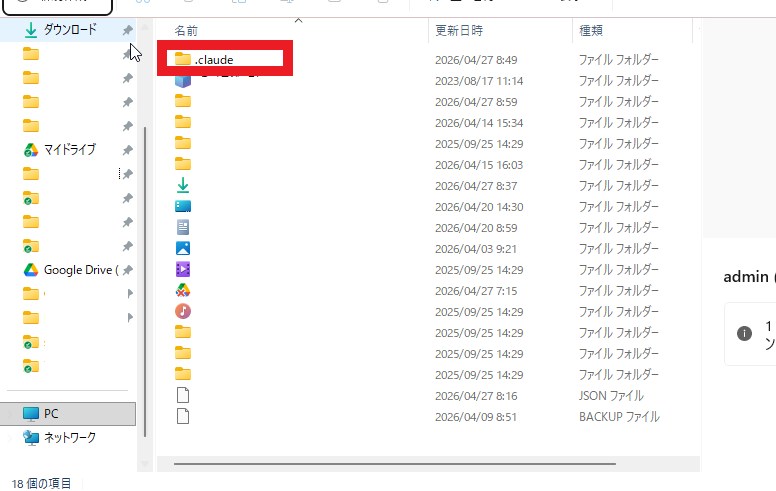Click the date 2026/04/20 14:30
Image resolution: width=776 pixels, height=491 pixels.
pos(479,207)
